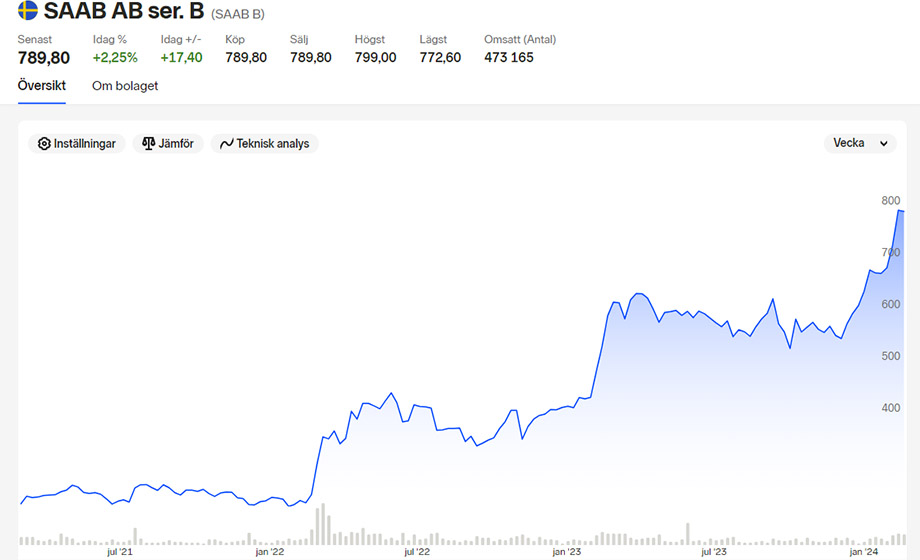Click the (SAAB B) ticker symbol text

coord(245,14)
